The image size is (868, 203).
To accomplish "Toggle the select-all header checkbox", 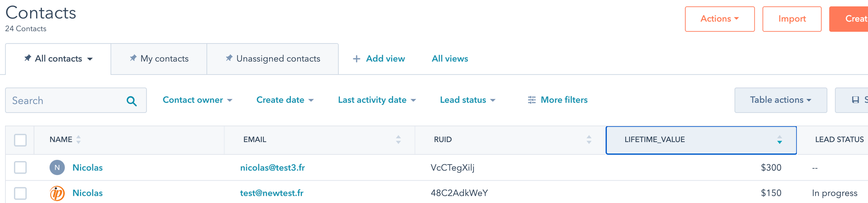I will (x=20, y=140).
